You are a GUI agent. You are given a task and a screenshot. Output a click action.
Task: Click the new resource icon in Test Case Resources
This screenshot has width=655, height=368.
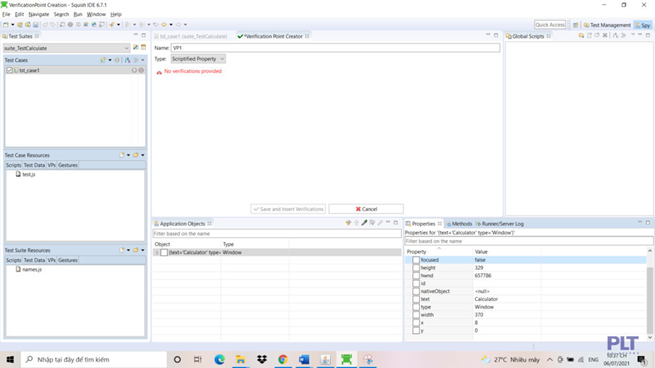point(122,155)
